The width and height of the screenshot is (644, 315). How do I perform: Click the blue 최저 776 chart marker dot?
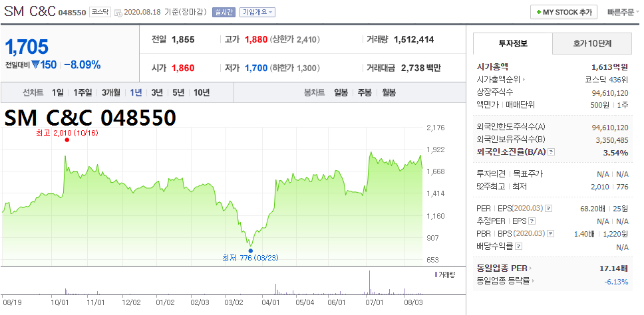(251, 251)
